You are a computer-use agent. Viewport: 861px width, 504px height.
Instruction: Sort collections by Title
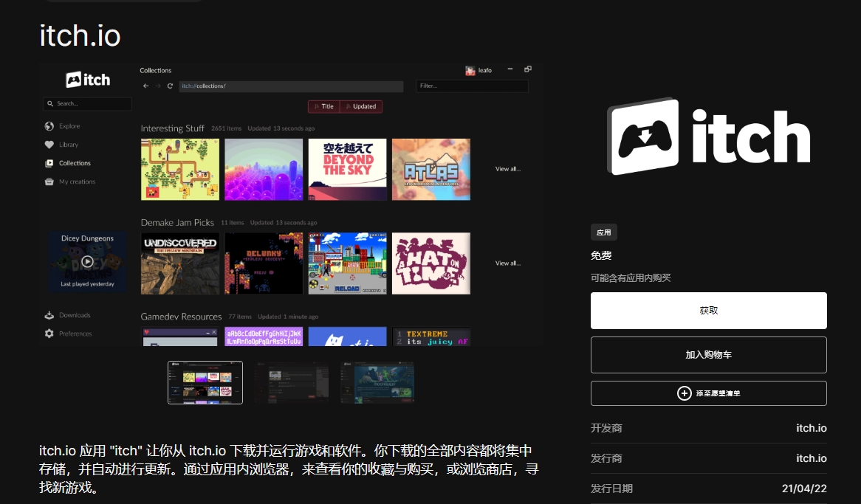point(324,106)
